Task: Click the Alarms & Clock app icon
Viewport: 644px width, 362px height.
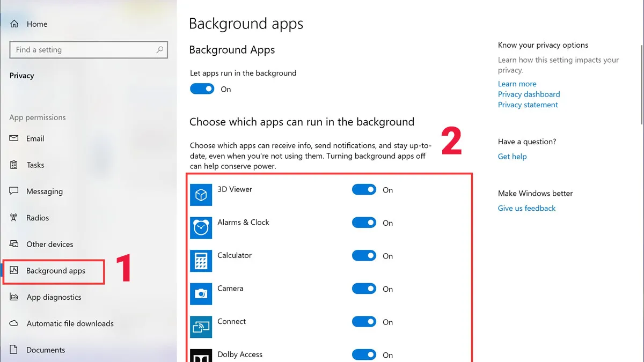Action: coord(201,228)
